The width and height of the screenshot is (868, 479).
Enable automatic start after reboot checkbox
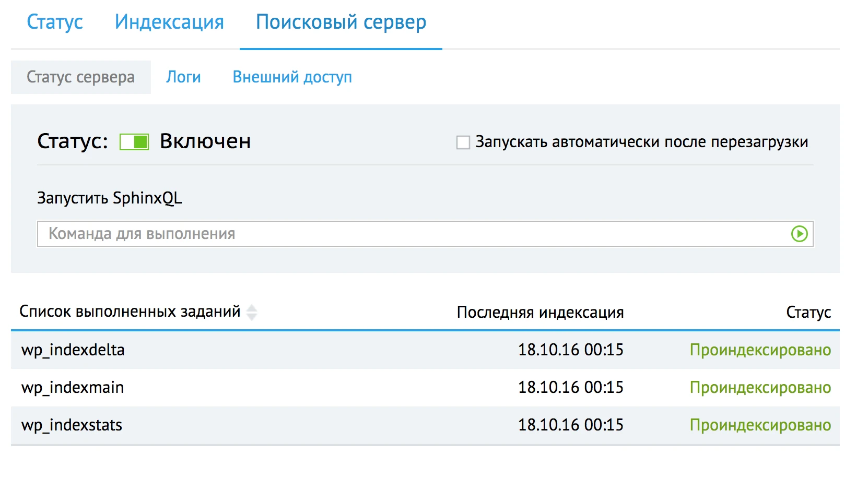[x=463, y=142]
